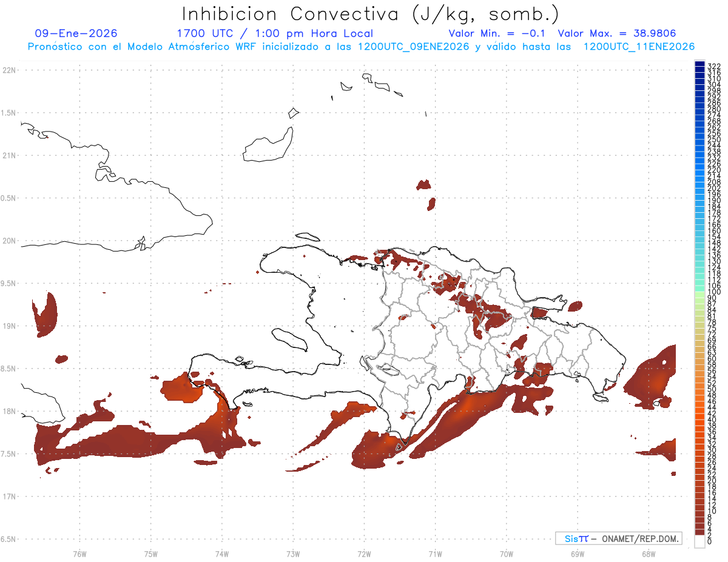This screenshot has height=562, width=728.
Task: Click the '322' label at the colorbar top
Action: coord(714,65)
